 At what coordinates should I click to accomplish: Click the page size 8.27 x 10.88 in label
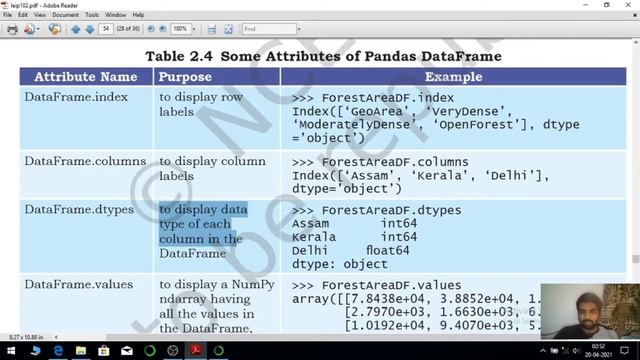26,337
